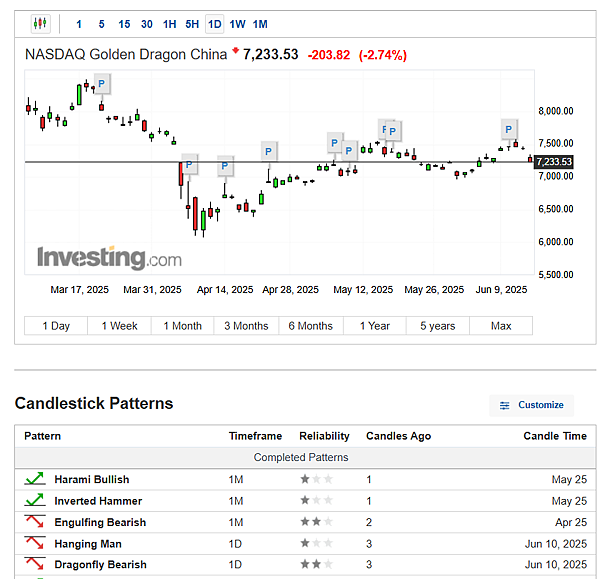
Task: Switch to the 1W interval
Action: 237,24
